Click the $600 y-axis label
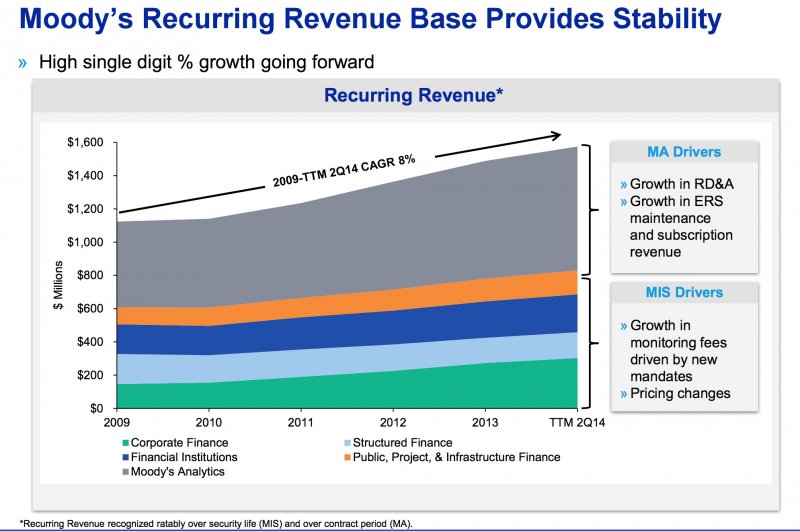 [x=90, y=309]
